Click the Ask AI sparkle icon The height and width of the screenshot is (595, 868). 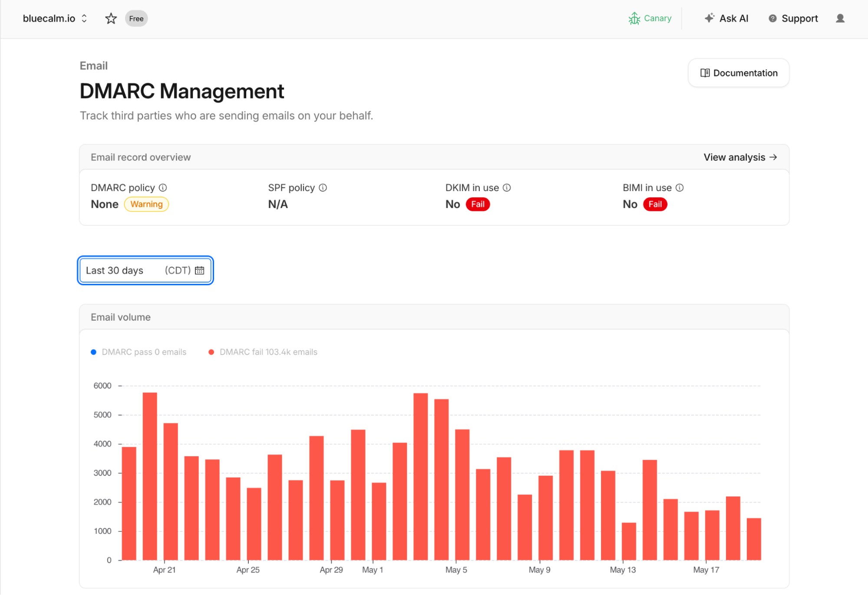[710, 18]
